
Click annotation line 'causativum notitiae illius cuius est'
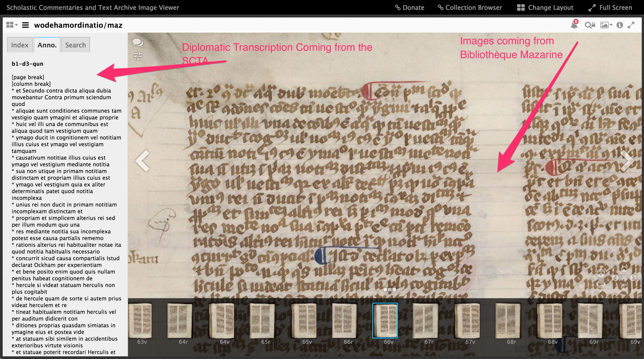61,158
